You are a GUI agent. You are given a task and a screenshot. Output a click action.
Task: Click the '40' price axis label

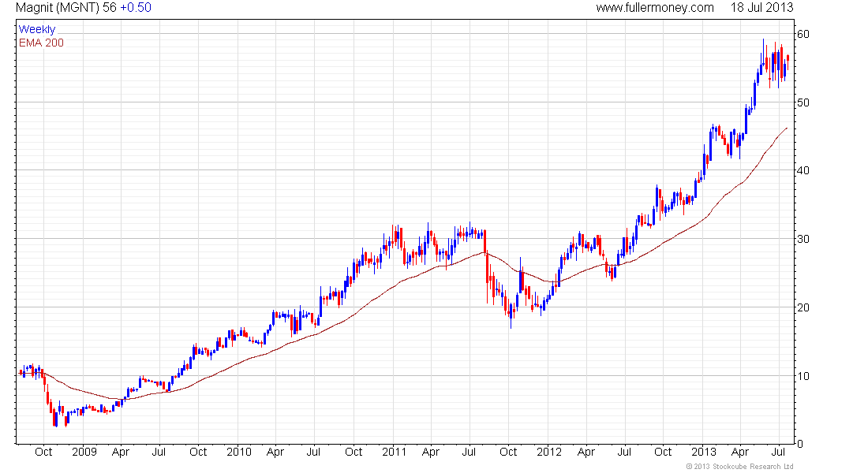pos(803,171)
